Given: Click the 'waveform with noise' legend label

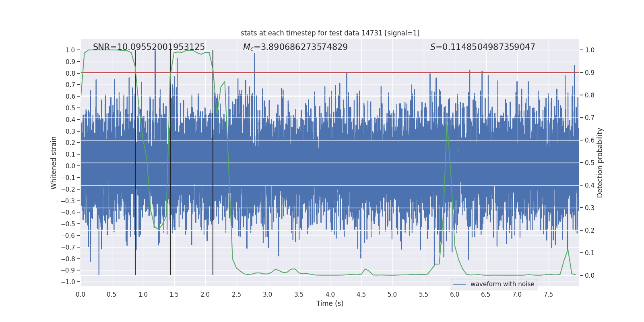Looking at the screenshot, I should coord(502,284).
